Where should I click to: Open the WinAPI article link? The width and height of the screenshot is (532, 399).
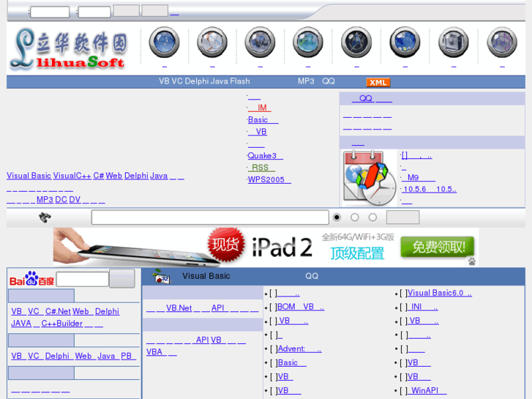click(x=427, y=390)
